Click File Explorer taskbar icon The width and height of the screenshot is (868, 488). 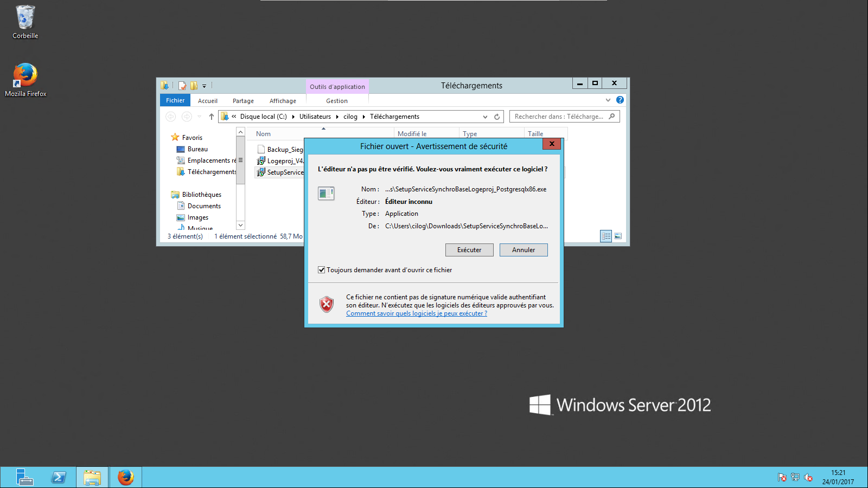point(92,477)
